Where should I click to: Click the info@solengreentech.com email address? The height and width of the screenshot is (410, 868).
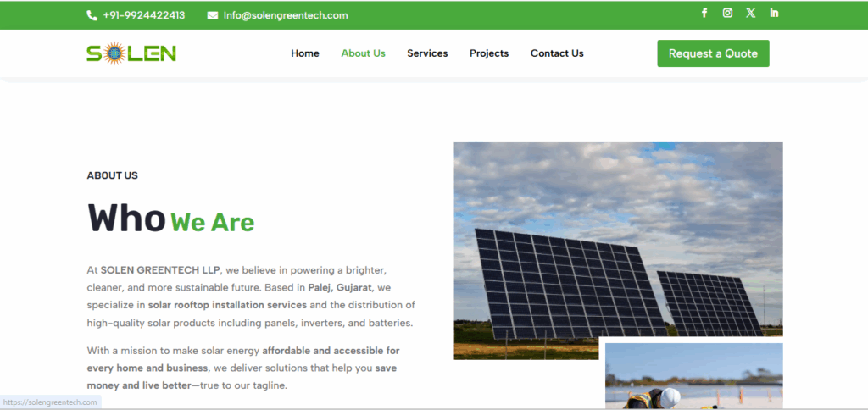285,15
